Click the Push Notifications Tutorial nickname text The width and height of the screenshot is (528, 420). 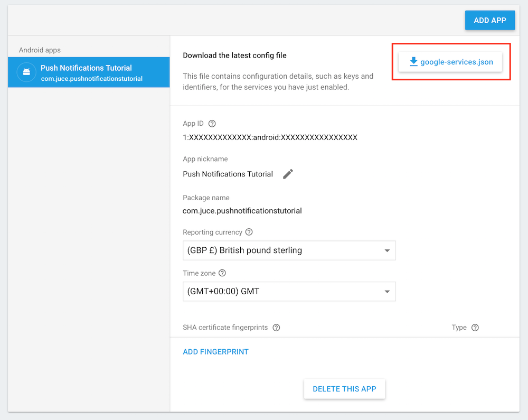228,174
